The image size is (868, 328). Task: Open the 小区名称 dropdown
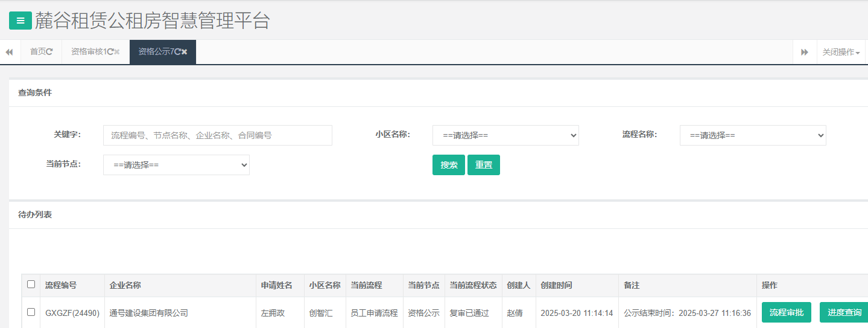505,135
